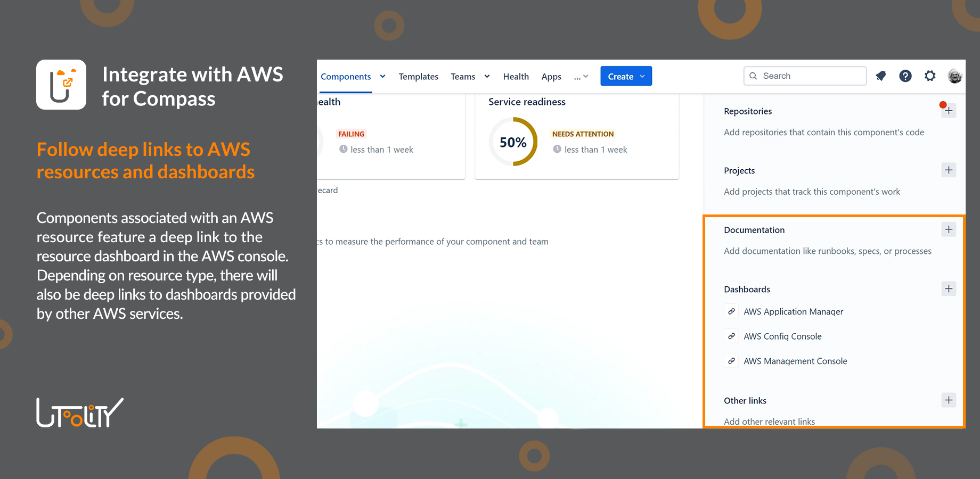980x479 pixels.
Task: Click 'Add documentation like runbooks, specs, or processes'
Action: 828,251
